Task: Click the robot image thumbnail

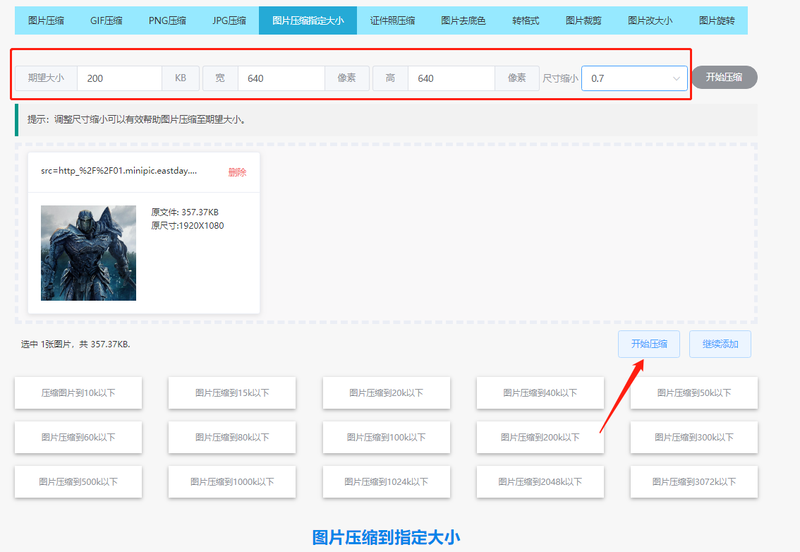Action: (x=88, y=253)
